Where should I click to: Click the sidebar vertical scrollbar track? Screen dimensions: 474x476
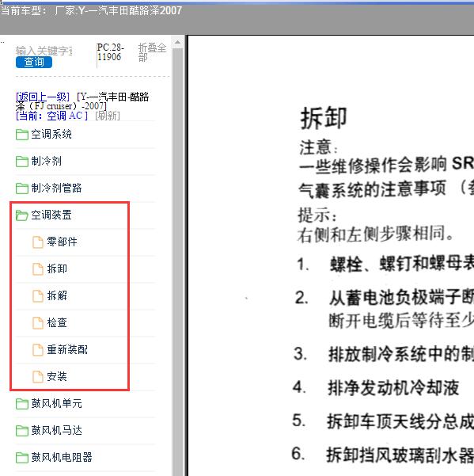pyautogui.click(x=178, y=261)
